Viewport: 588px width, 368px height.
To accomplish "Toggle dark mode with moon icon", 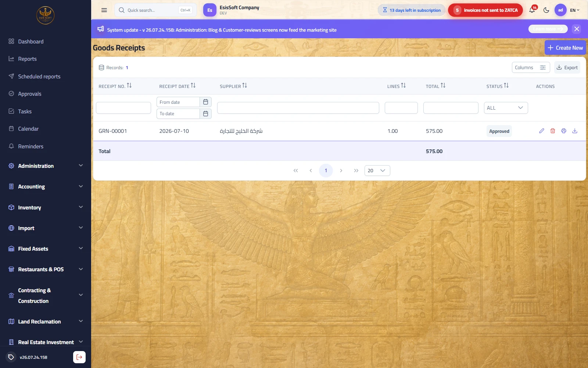I will click(546, 10).
